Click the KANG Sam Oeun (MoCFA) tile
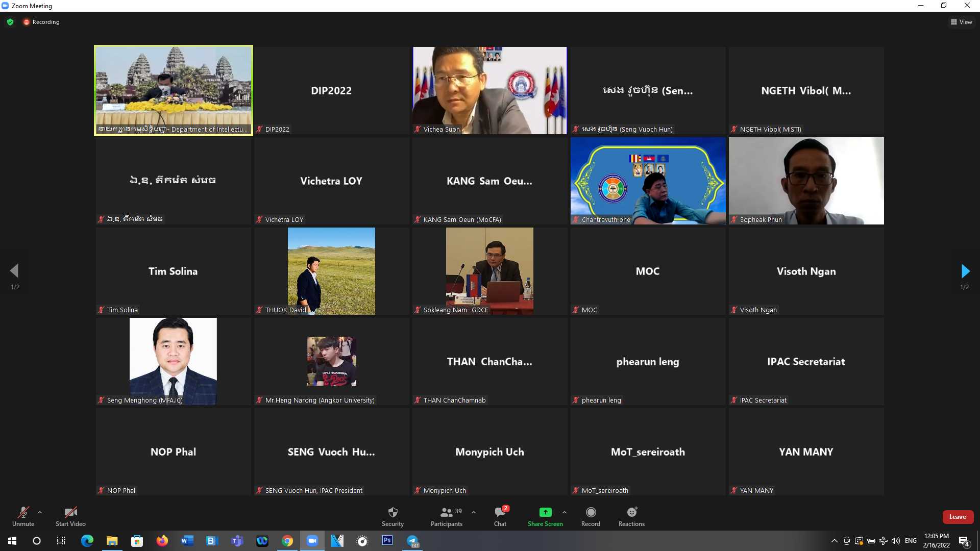The image size is (980, 551). (489, 181)
